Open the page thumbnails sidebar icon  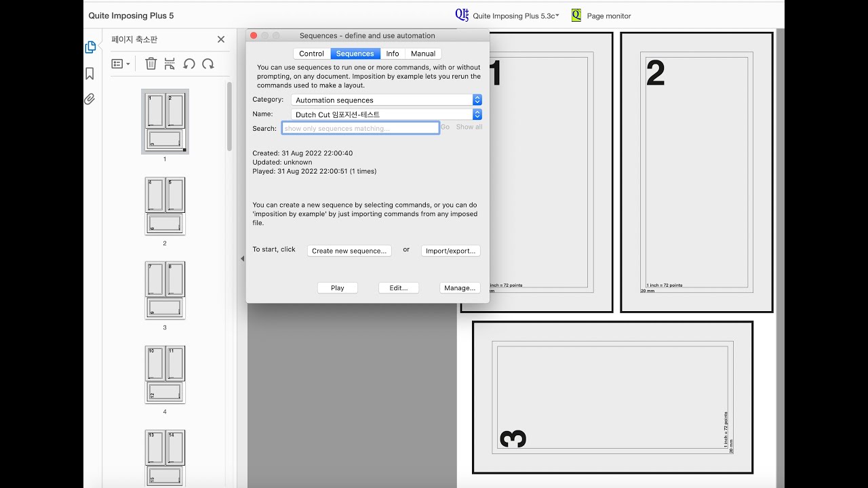point(90,47)
